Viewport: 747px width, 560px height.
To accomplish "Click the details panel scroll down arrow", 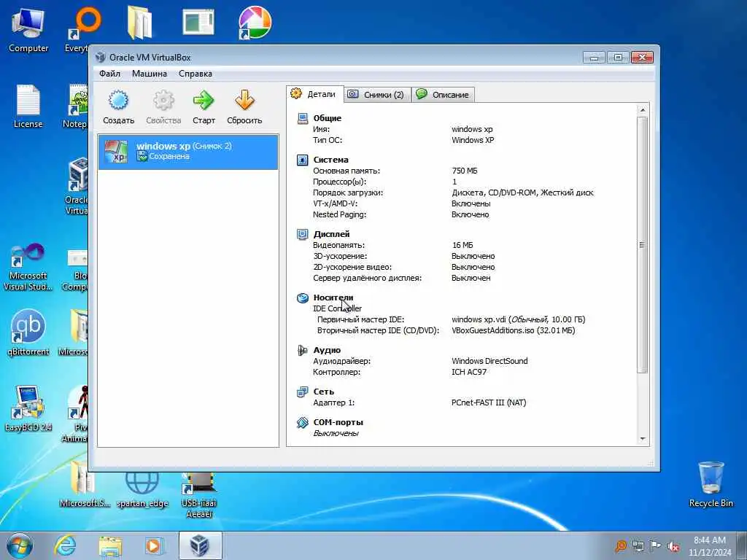I will (x=642, y=438).
